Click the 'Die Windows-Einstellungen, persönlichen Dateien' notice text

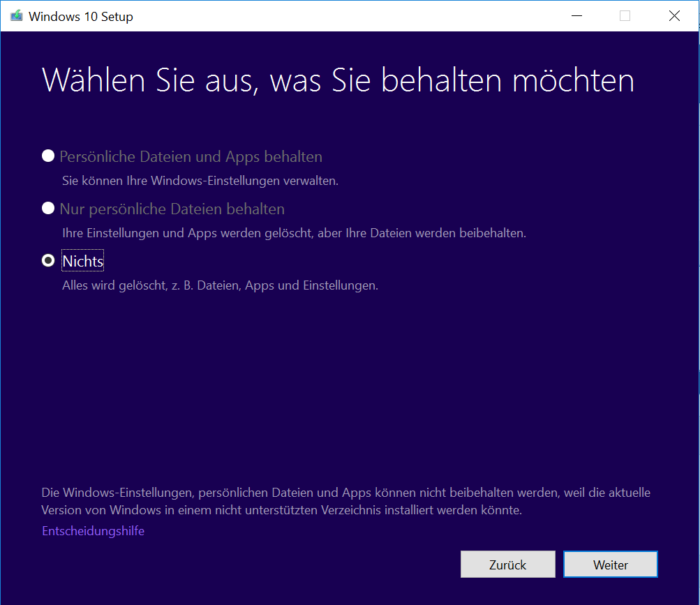346,501
